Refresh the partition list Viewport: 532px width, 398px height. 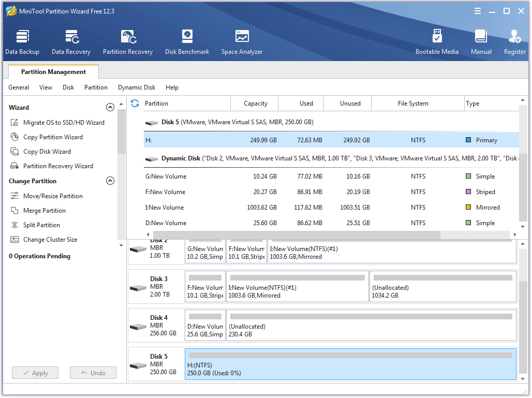click(134, 103)
